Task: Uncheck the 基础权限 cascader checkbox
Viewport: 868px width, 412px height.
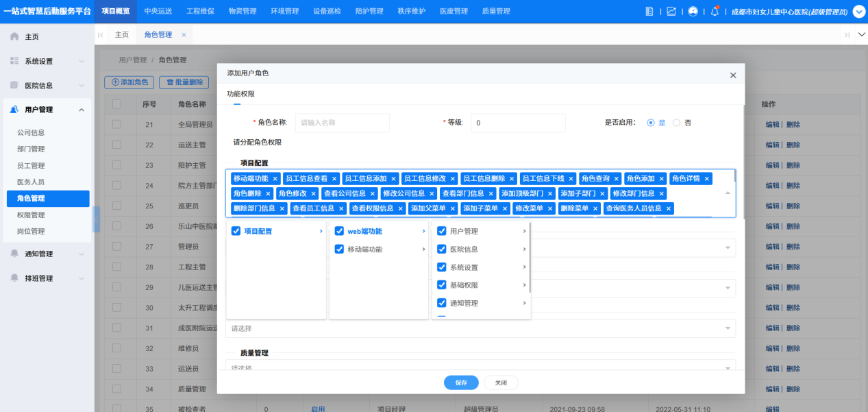Action: [x=442, y=284]
